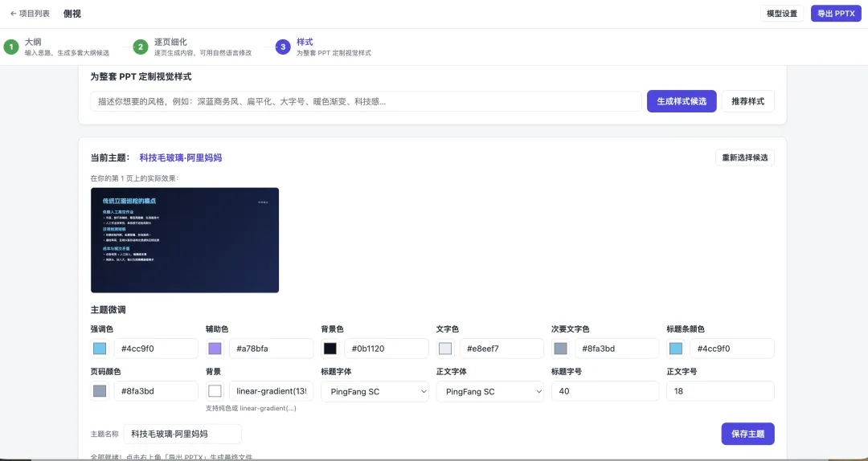Edit 页码颜色 #8fa3bd field
The height and width of the screenshot is (461, 868).
click(156, 391)
